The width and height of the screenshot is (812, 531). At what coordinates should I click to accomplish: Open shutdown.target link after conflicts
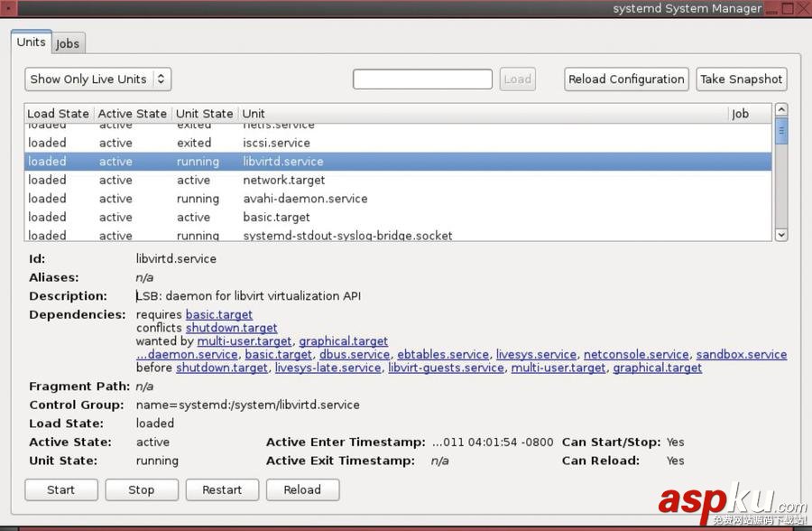(x=232, y=328)
